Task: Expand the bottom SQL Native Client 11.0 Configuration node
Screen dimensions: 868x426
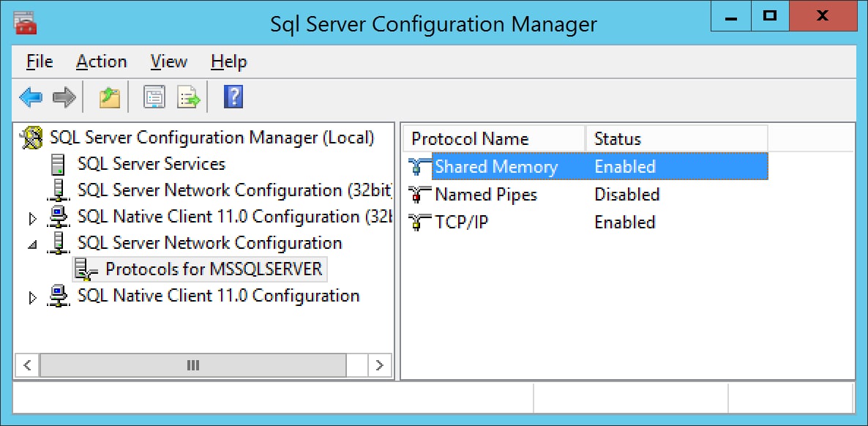Action: (33, 298)
